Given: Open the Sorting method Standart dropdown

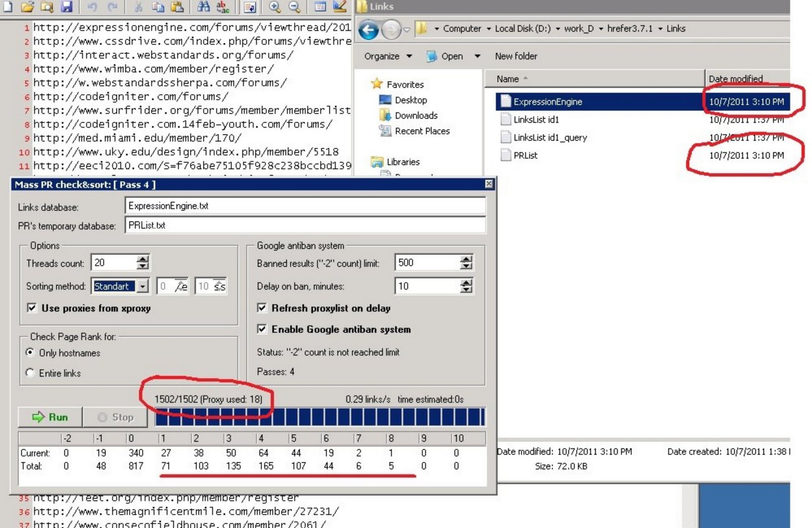Looking at the screenshot, I should pyautogui.click(x=143, y=286).
